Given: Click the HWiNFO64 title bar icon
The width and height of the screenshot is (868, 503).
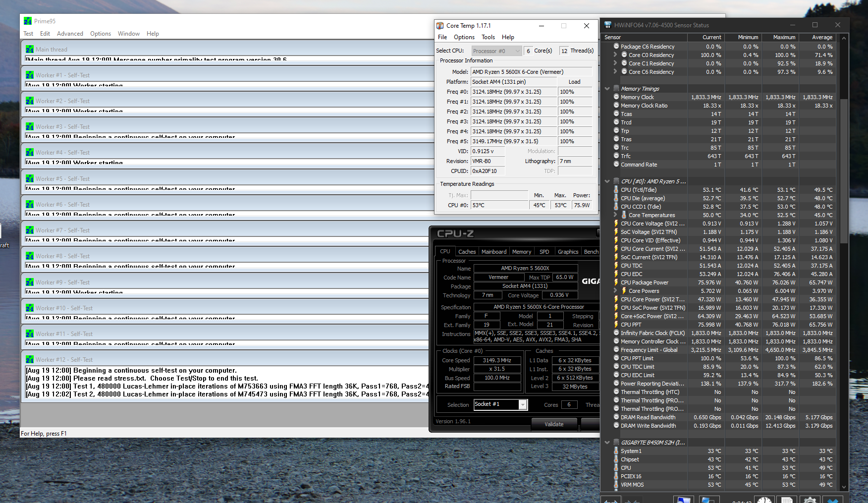Looking at the screenshot, I should pos(608,25).
